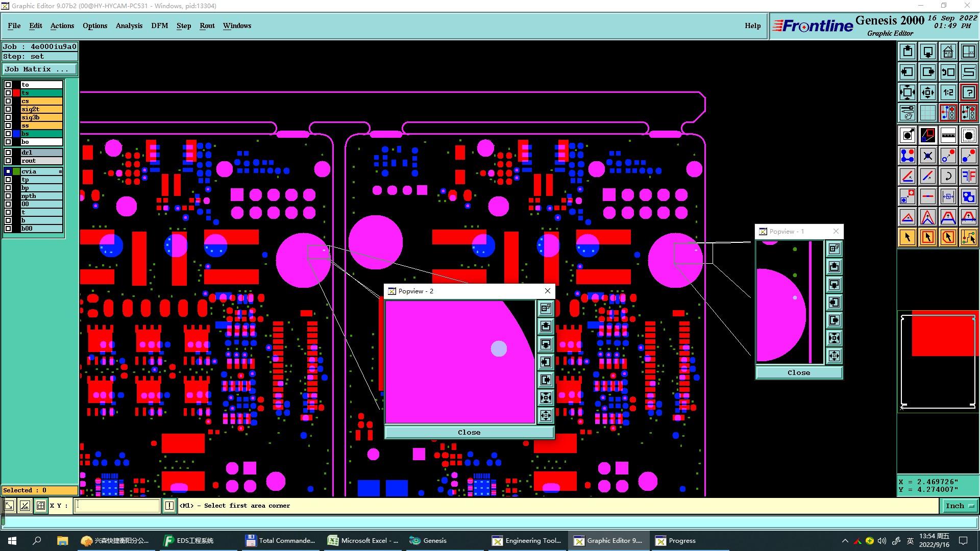
Task: Open Microsoft Excel from taskbar
Action: pos(363,541)
